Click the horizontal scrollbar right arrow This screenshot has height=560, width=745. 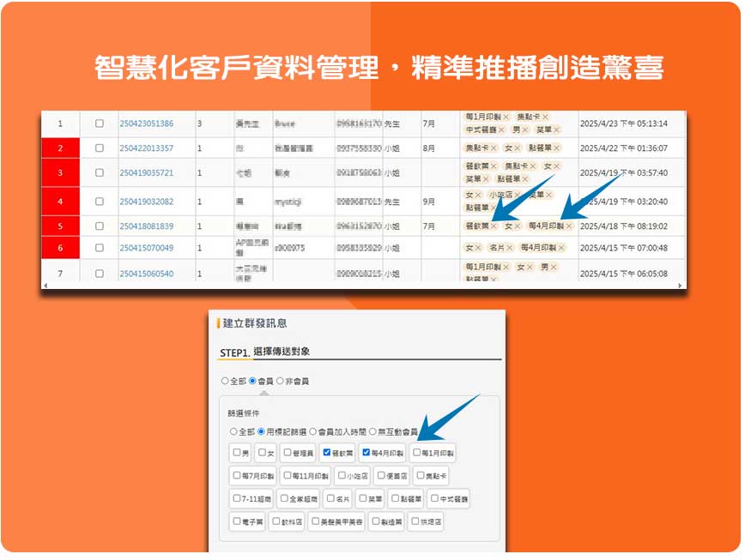point(681,285)
